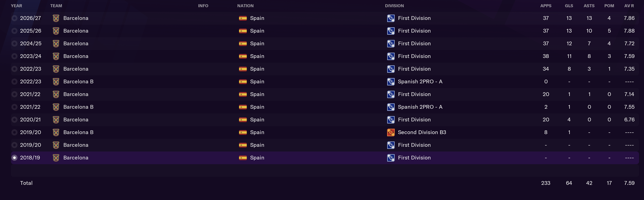Click Barcelona crest in 2020/21 row
This screenshot has height=200, width=644.
tap(56, 120)
